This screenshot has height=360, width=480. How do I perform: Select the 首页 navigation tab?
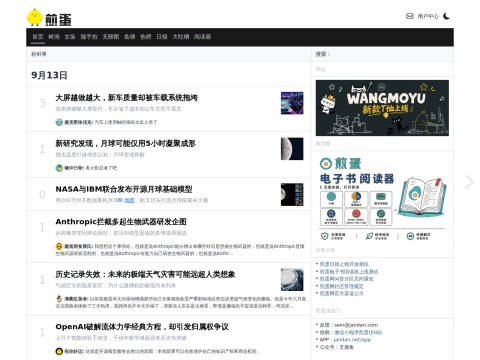tap(38, 37)
